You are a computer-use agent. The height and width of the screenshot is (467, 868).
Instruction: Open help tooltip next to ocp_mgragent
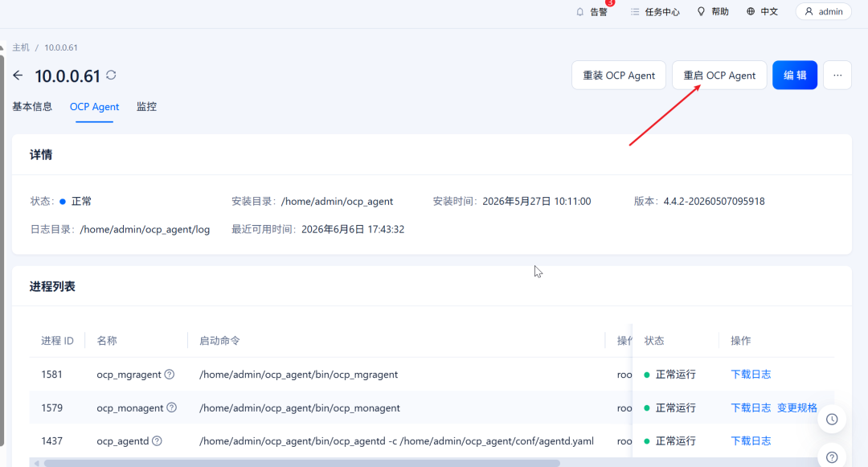pyautogui.click(x=170, y=374)
